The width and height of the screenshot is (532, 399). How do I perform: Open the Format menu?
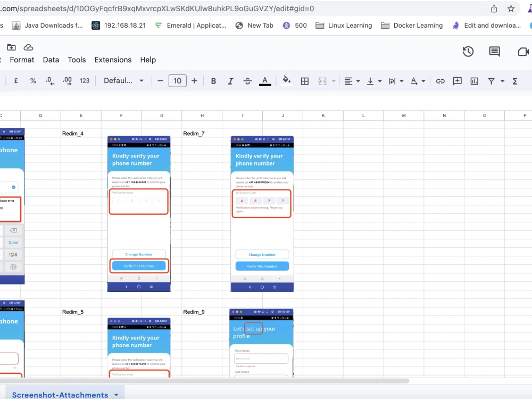[22, 60]
